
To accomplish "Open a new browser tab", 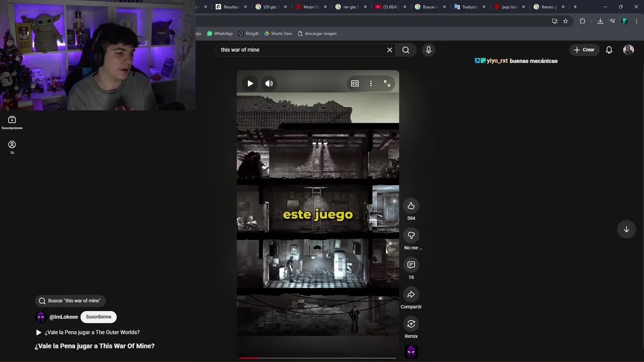I will 575,7.
